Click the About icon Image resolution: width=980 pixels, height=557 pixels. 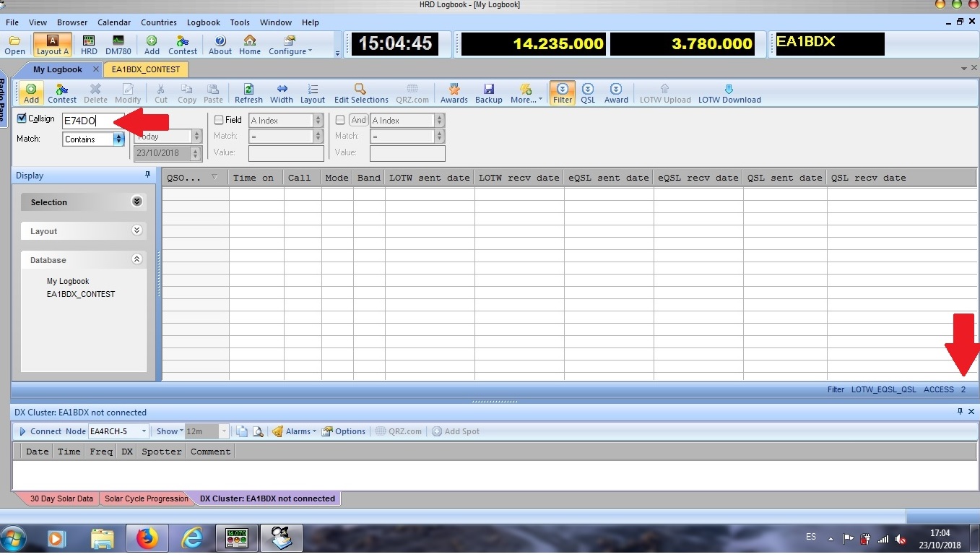tap(220, 45)
